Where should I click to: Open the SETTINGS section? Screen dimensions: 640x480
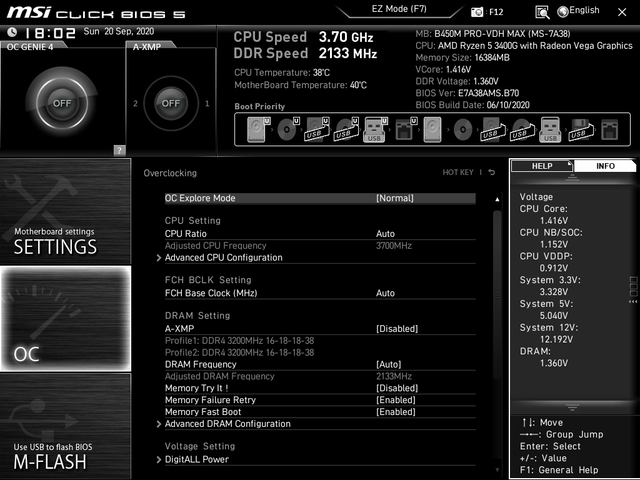(x=65, y=211)
